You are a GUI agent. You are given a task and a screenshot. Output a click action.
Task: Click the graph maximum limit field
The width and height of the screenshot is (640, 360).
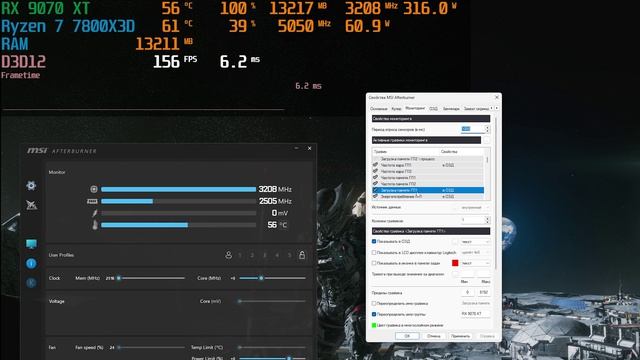coord(483,292)
